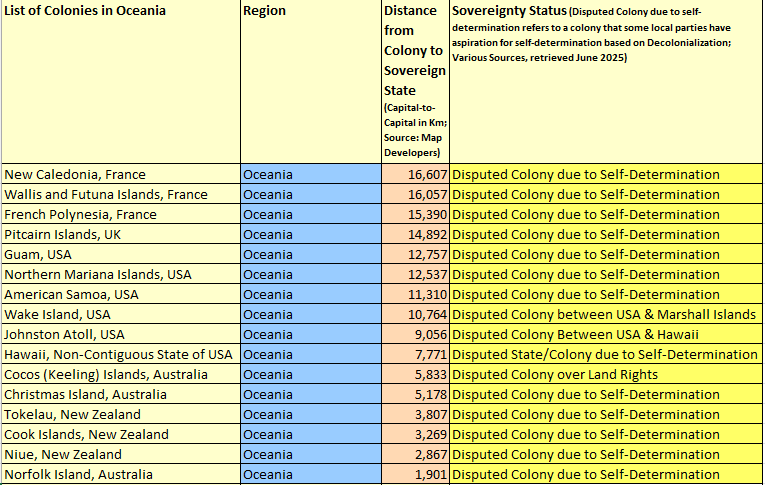Select the 'Norfolk Island, Australia' cell
This screenshot has width=765, height=485.
click(121, 474)
